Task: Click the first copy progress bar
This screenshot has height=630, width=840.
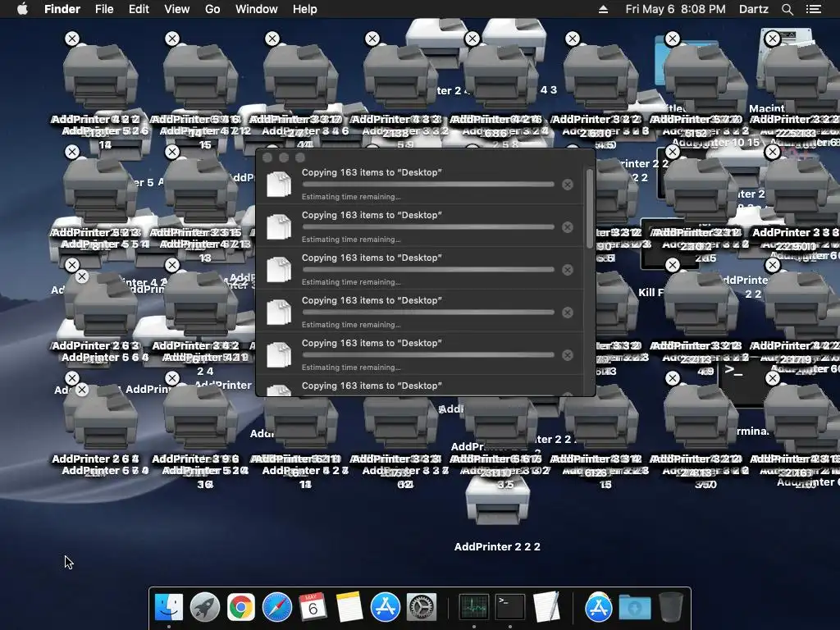Action: pyautogui.click(x=428, y=185)
